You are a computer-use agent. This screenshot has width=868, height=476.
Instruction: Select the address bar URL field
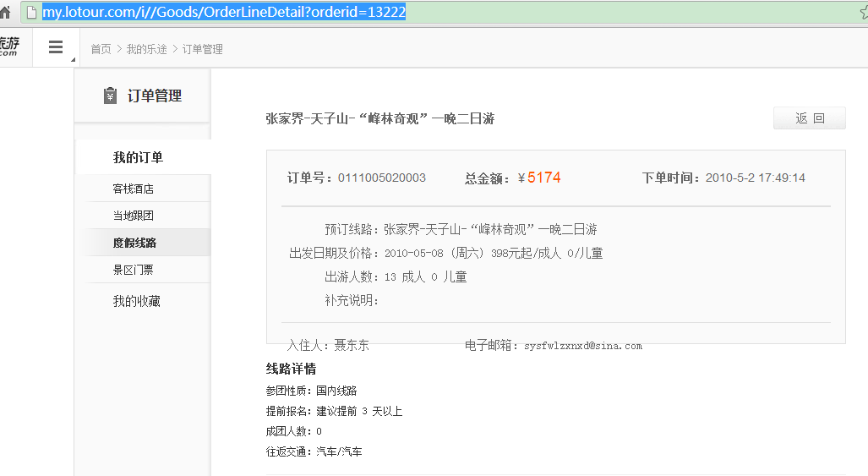[x=443, y=12]
